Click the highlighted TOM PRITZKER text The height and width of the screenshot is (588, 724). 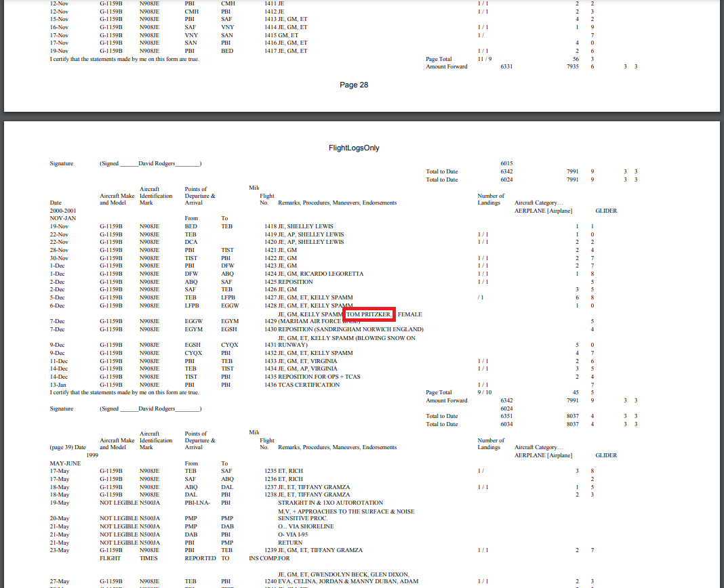(x=369, y=314)
